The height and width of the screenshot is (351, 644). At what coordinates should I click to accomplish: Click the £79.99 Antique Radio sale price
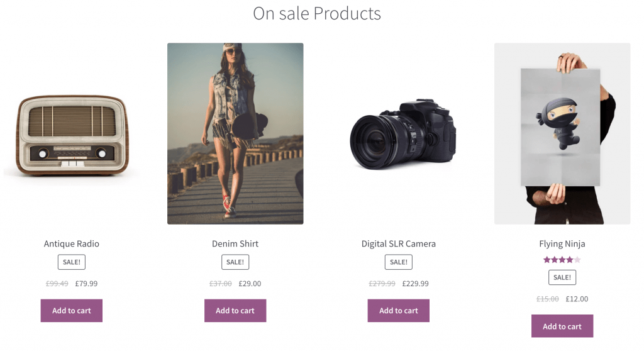(86, 284)
